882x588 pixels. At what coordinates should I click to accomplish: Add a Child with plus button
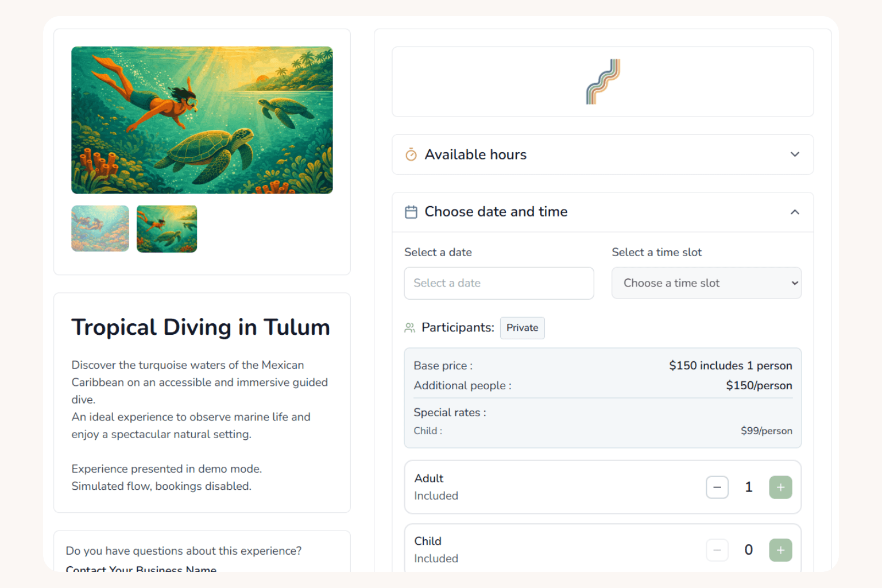780,550
